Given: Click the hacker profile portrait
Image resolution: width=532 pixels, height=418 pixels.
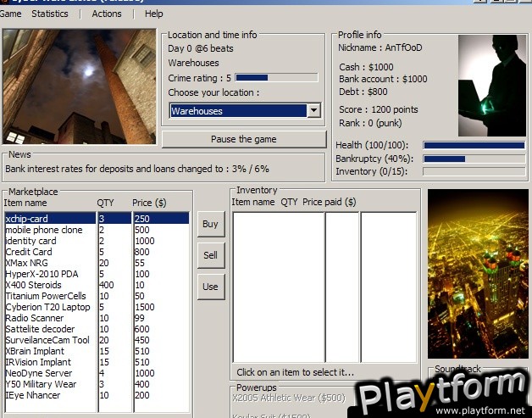Looking at the screenshot, I should (492, 86).
